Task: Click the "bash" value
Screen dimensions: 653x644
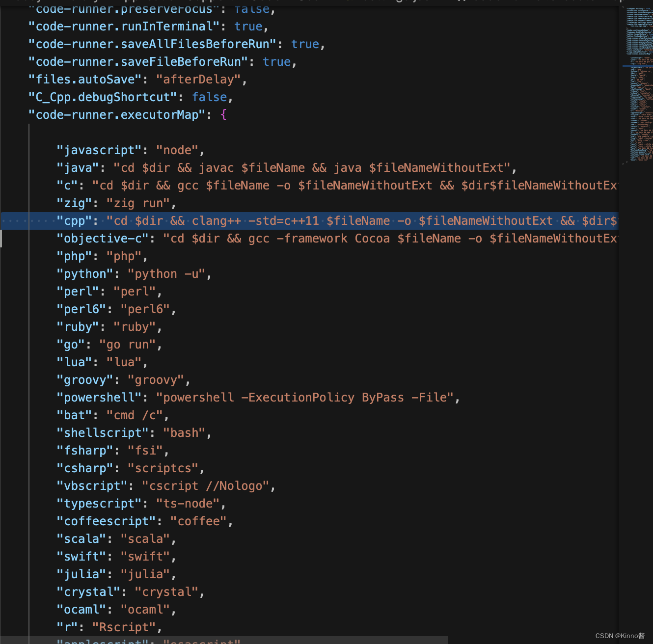Action: (x=184, y=433)
